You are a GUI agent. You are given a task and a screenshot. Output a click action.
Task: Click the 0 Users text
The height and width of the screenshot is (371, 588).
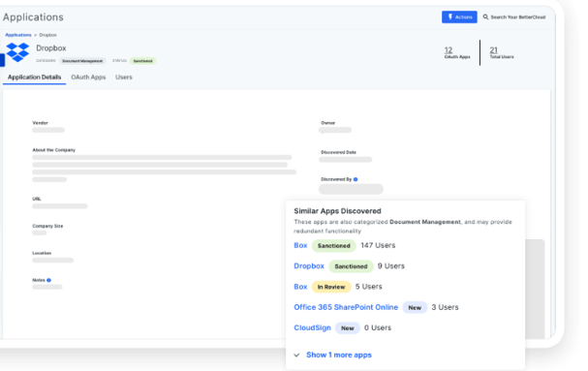[378, 328]
